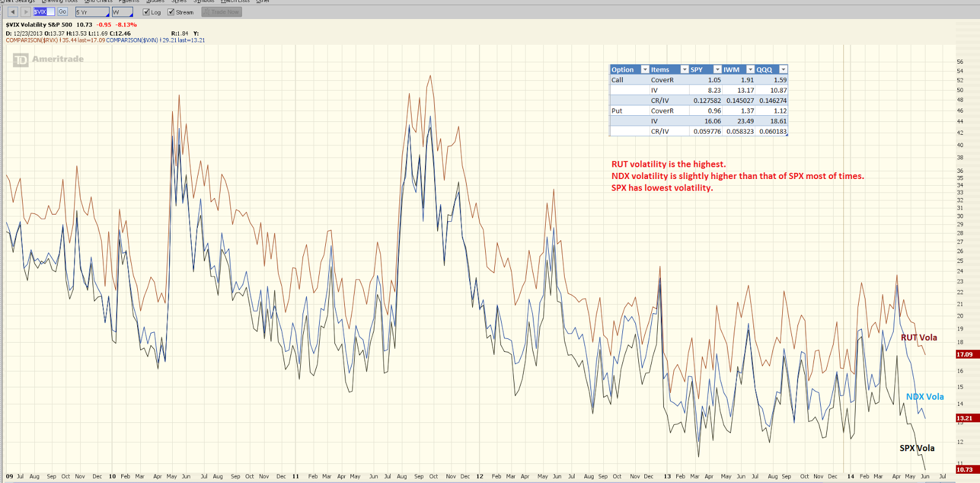980x483 pixels.
Task: Click the Trade Now button
Action: (x=222, y=12)
